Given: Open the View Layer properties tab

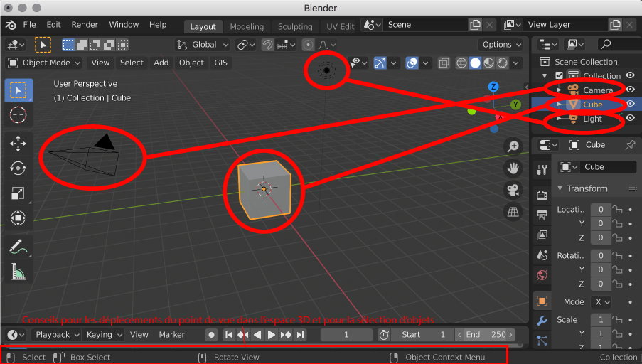Looking at the screenshot, I should 542,235.
